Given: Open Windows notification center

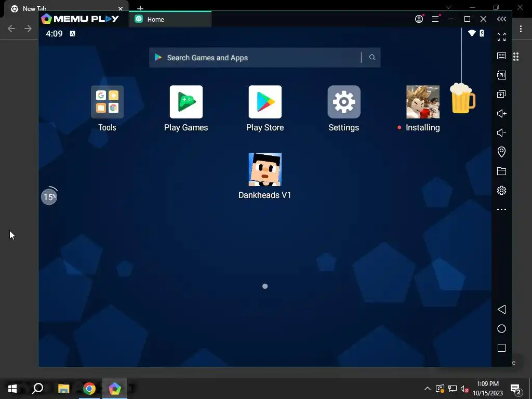Looking at the screenshot, I should (516, 389).
